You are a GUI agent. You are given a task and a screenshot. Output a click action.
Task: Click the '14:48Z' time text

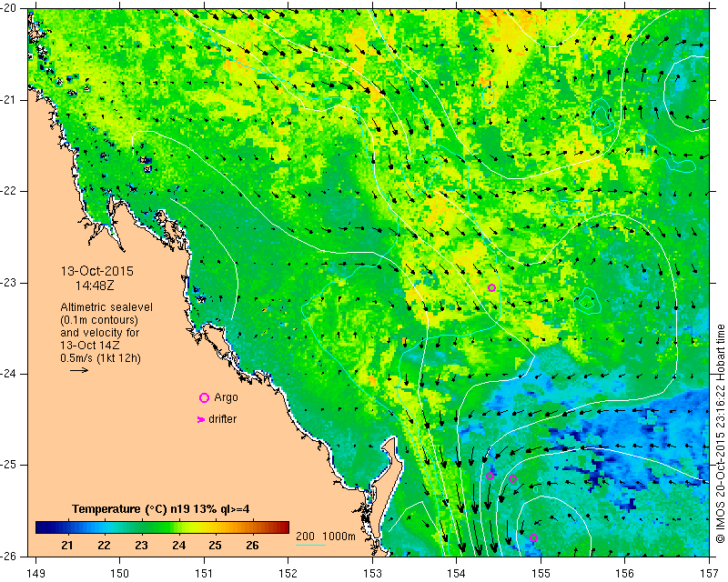point(95,286)
